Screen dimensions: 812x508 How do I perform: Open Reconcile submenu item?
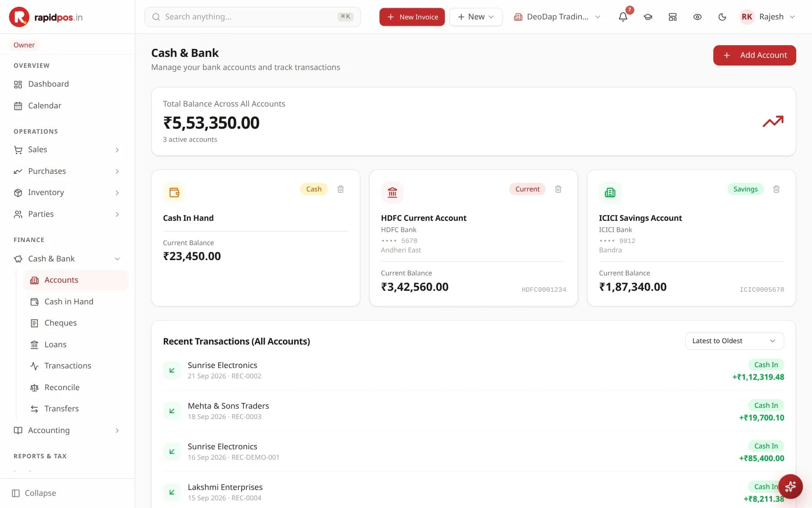76,387
